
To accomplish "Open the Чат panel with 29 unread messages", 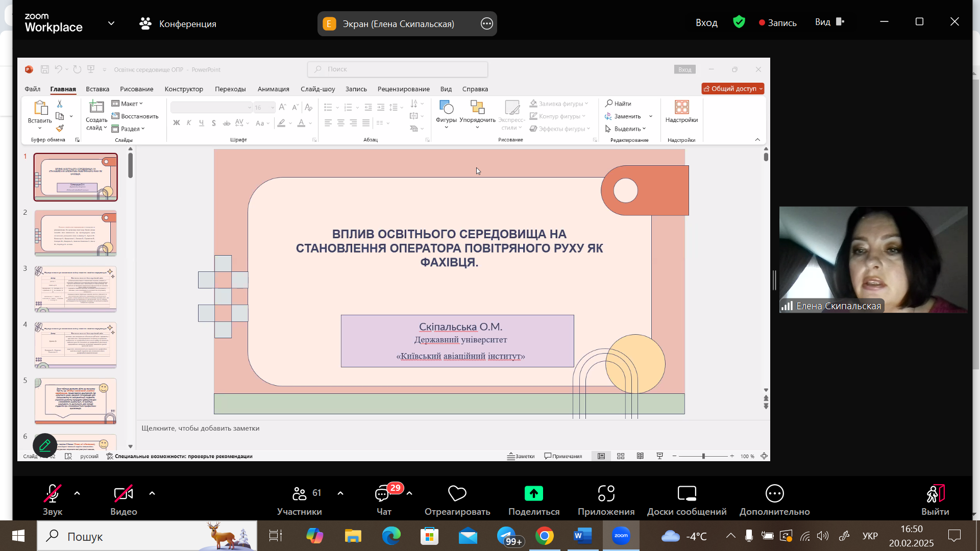I will click(383, 493).
